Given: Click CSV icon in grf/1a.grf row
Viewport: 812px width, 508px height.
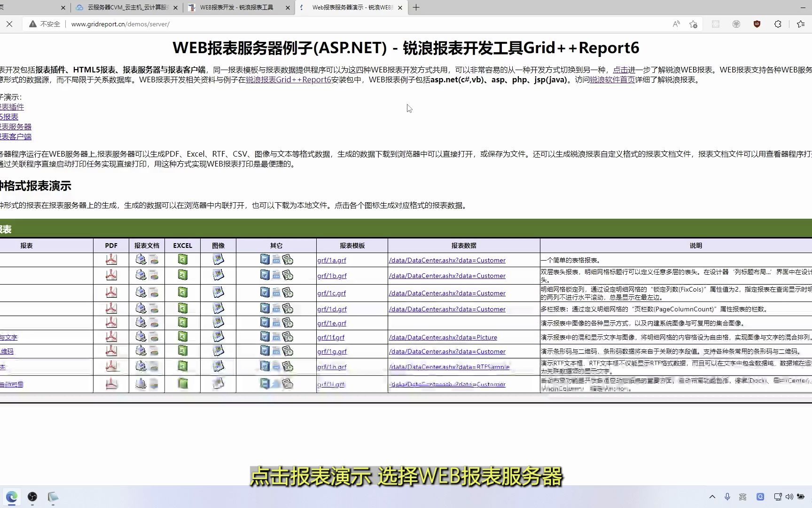Looking at the screenshot, I should click(276, 260).
